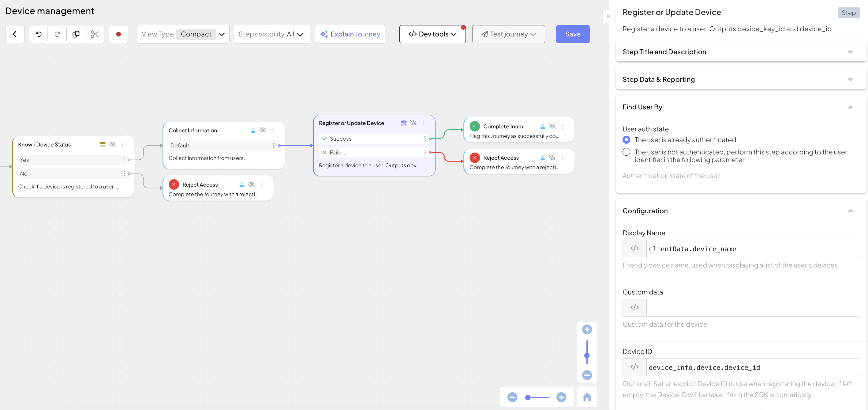The width and height of the screenshot is (868, 410).
Task: Toggle visibility on Known Device Status node
Action: [113, 144]
